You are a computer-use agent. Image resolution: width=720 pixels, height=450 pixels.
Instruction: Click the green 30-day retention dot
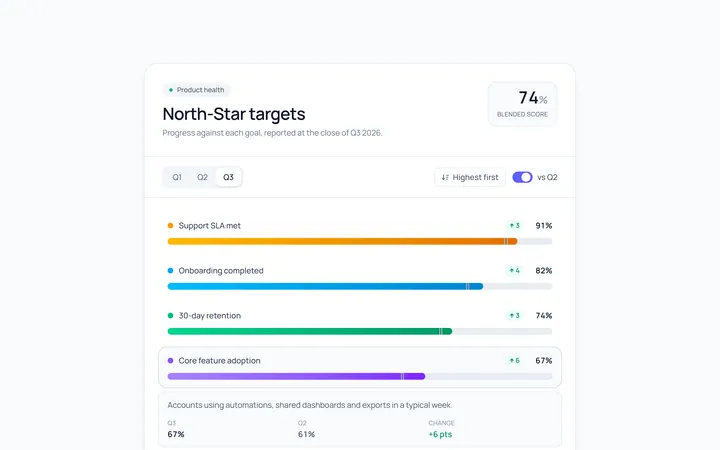click(x=170, y=315)
